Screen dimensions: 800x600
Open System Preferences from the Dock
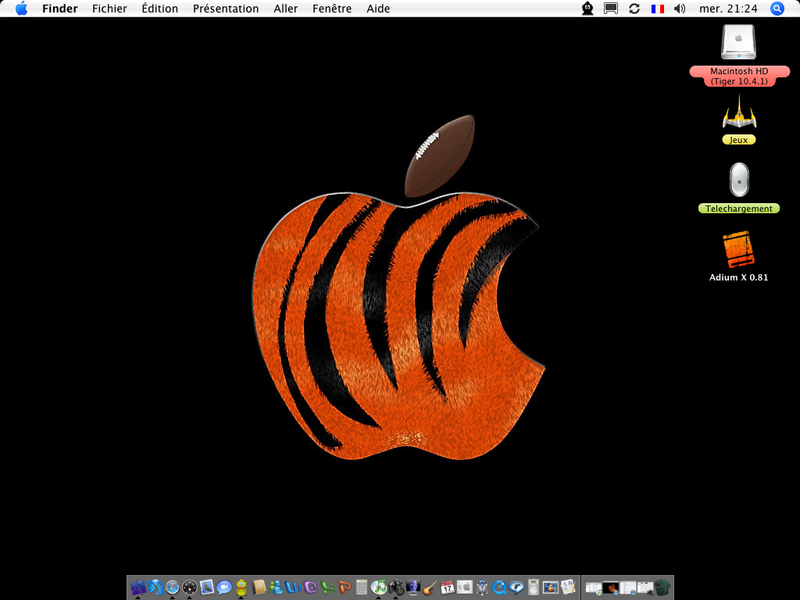pos(465,588)
